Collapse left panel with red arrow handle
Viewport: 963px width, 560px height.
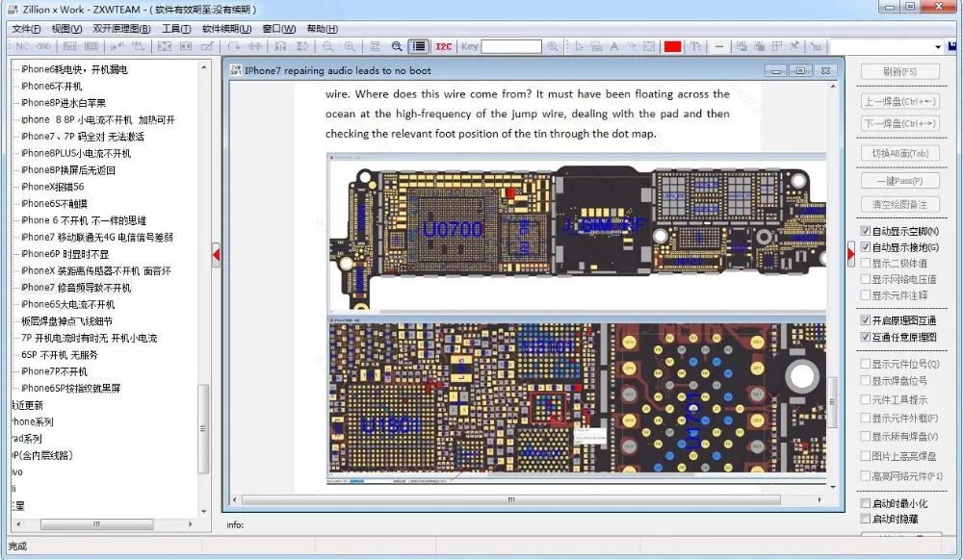point(216,255)
